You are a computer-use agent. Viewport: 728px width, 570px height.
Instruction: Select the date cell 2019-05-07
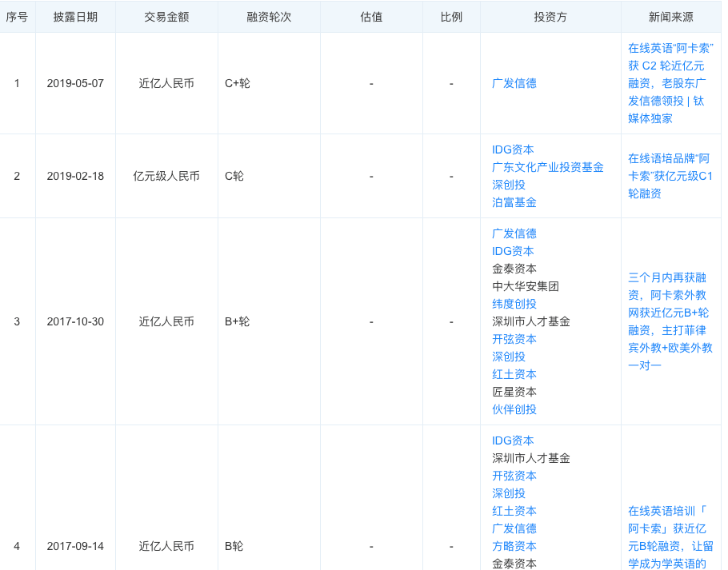click(75, 83)
